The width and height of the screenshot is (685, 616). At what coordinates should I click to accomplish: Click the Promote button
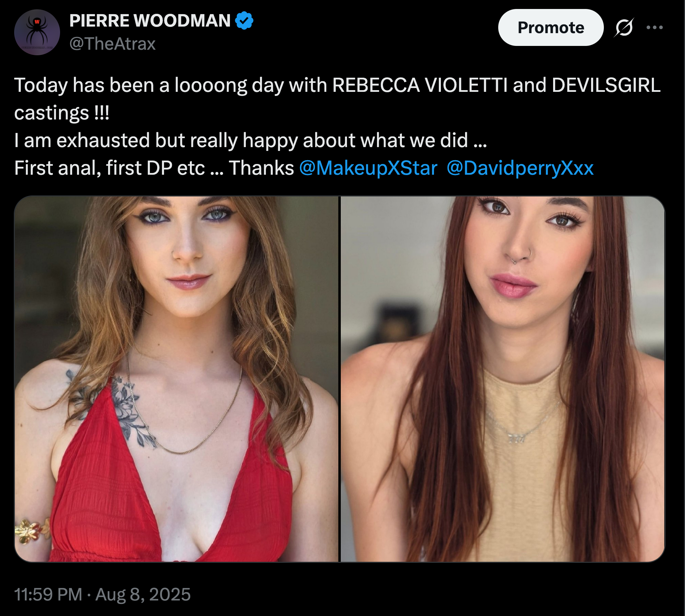click(x=550, y=27)
